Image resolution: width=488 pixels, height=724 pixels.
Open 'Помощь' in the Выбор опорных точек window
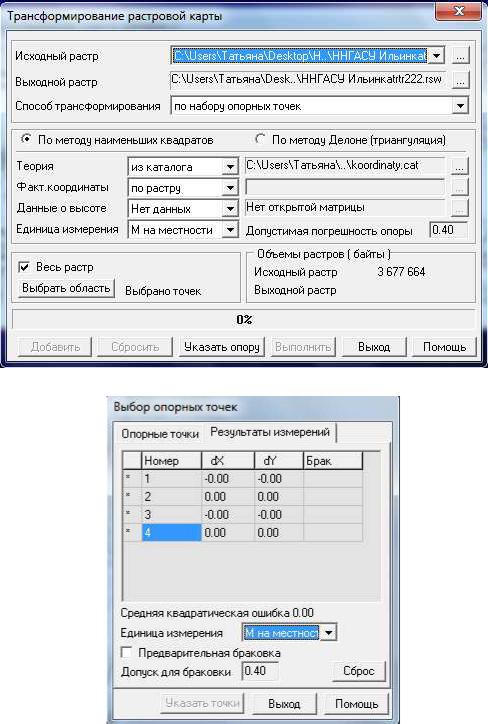click(x=356, y=704)
